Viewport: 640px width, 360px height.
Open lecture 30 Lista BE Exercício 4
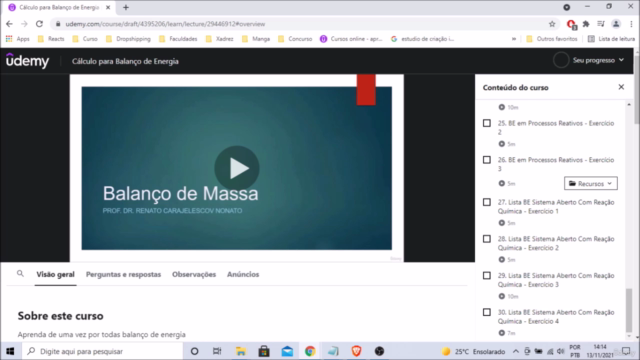(556, 317)
